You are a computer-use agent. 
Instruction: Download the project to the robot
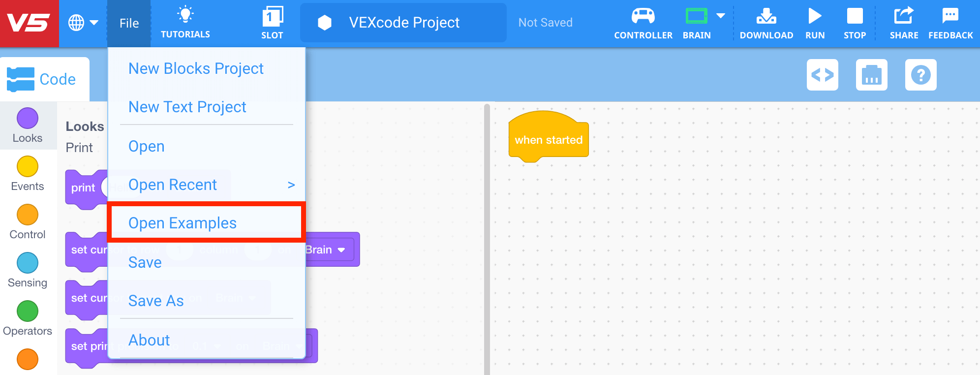(766, 22)
